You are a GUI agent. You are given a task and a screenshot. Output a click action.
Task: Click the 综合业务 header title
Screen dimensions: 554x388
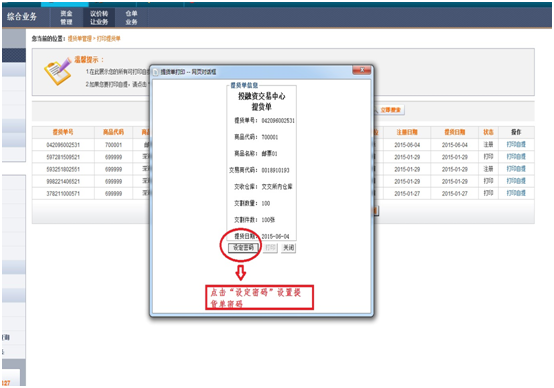point(22,17)
